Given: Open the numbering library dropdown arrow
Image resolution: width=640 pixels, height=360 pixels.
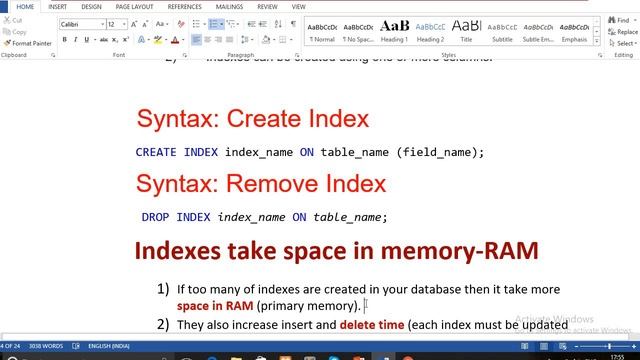Looking at the screenshot, I should (222, 24).
